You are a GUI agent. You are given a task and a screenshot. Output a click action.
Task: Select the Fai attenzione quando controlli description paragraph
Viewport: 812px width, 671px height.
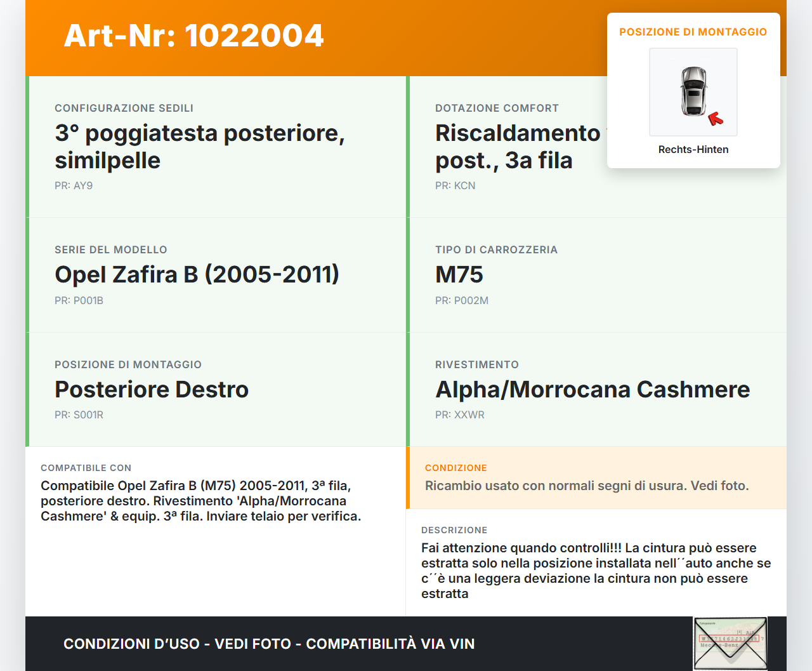pos(596,571)
